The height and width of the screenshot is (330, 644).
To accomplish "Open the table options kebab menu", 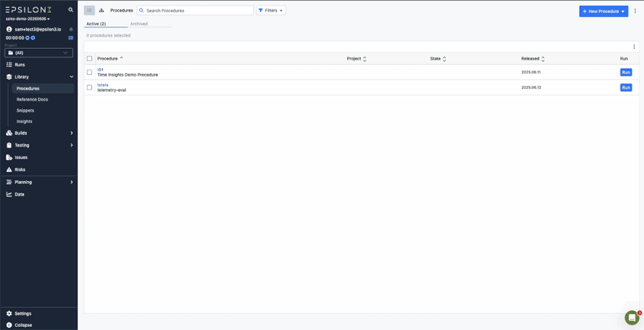I will point(634,47).
